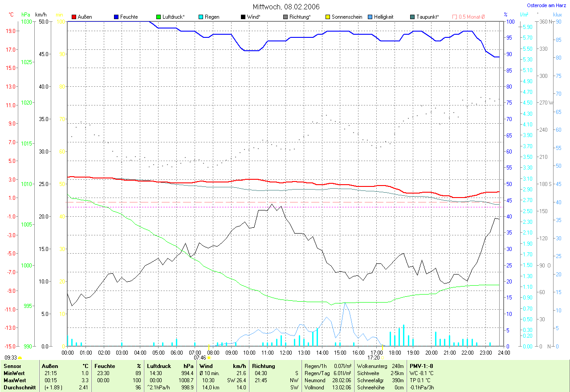
Task: Click the Luftdruck table header
Action: click(x=158, y=366)
